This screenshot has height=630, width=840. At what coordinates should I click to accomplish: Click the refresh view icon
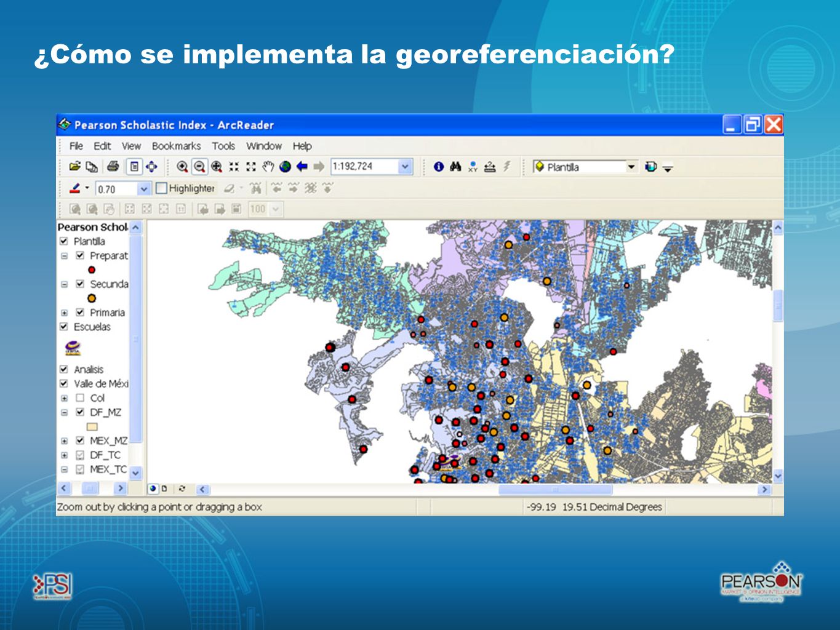point(182,488)
